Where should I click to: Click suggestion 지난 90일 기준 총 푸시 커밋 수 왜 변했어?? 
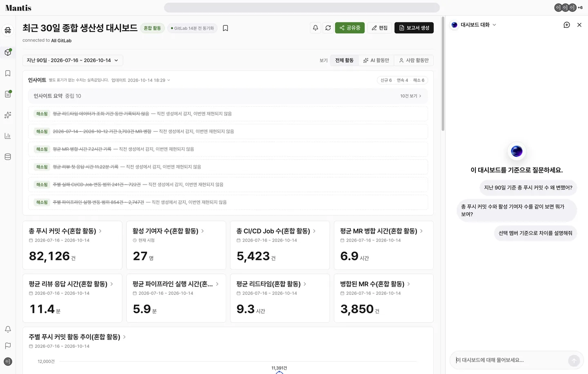tap(528, 188)
